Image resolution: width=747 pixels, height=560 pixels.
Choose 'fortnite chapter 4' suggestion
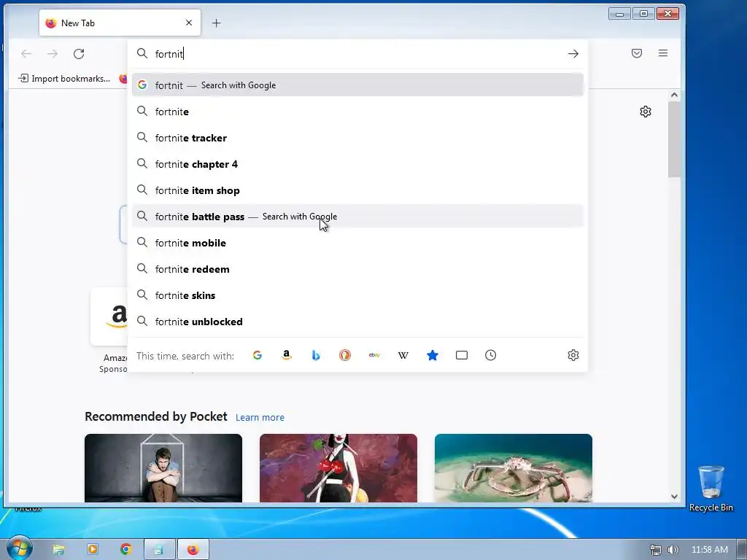357,164
